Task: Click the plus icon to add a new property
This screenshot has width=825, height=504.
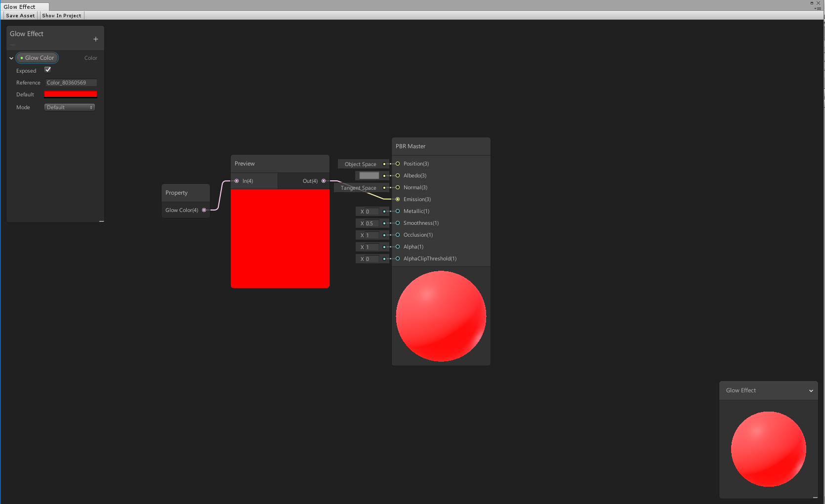Action: tap(95, 39)
